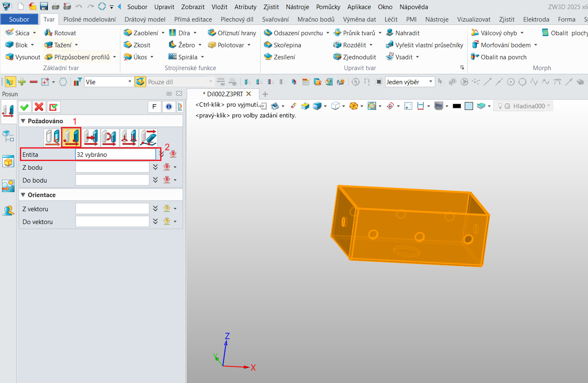
Task: Open the Soubor blue file tab
Action: click(x=19, y=19)
